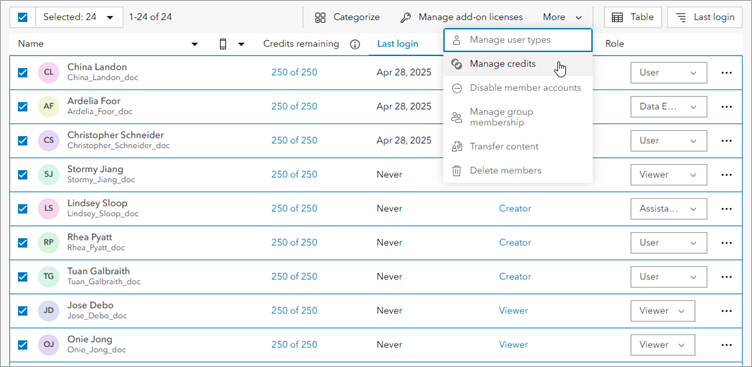Image resolution: width=752 pixels, height=367 pixels.
Task: Click the Table view button
Action: click(x=633, y=17)
